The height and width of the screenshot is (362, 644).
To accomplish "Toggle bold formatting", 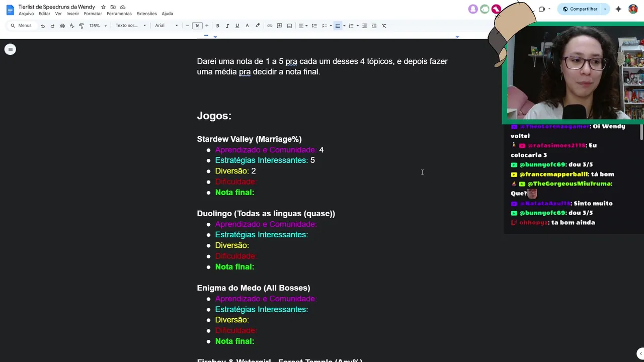I will (x=217, y=26).
